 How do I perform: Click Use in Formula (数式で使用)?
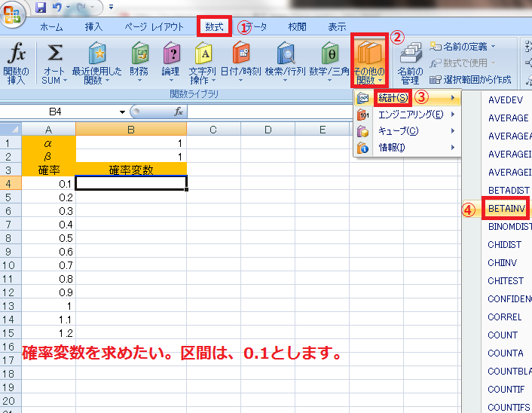pos(462,63)
